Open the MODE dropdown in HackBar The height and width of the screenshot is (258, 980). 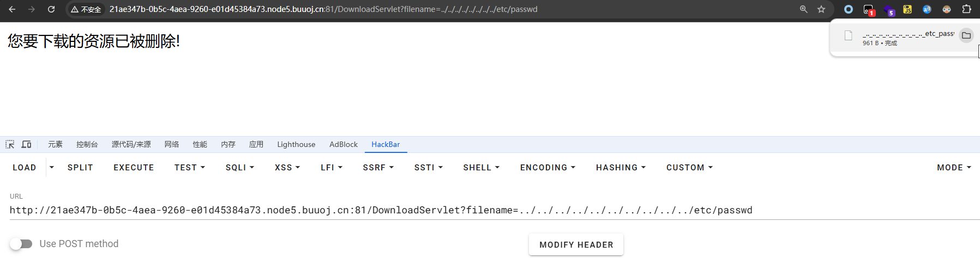point(954,168)
